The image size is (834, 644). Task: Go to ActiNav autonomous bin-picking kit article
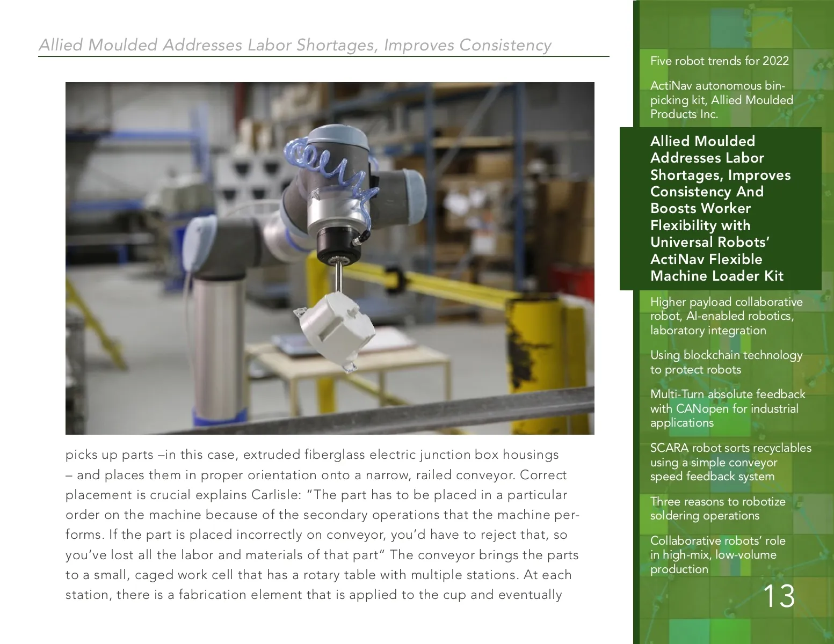point(721,100)
